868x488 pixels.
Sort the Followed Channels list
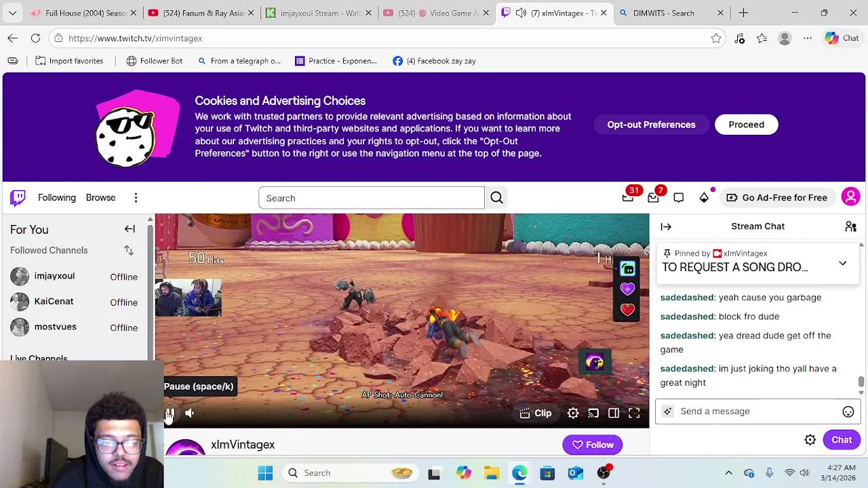[x=129, y=251]
